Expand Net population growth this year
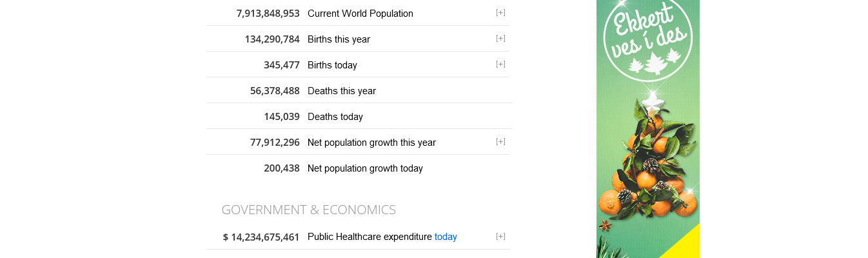The width and height of the screenshot is (868, 258). pyautogui.click(x=500, y=142)
